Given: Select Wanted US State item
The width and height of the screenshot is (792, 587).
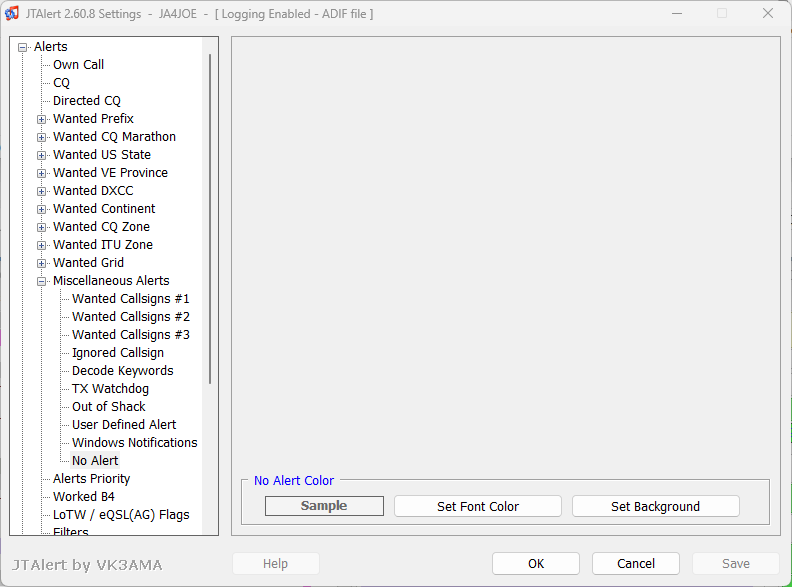Looking at the screenshot, I should 102,155.
